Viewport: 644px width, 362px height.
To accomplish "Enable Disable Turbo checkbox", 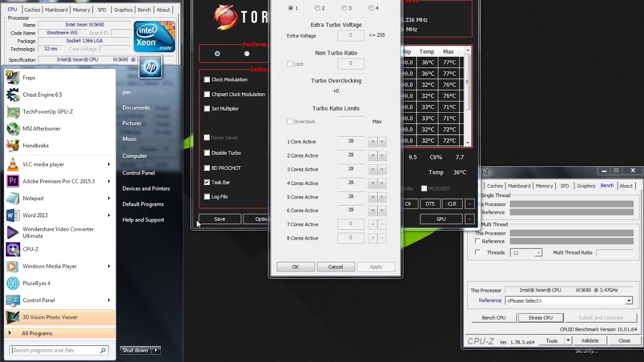I will pos(207,153).
